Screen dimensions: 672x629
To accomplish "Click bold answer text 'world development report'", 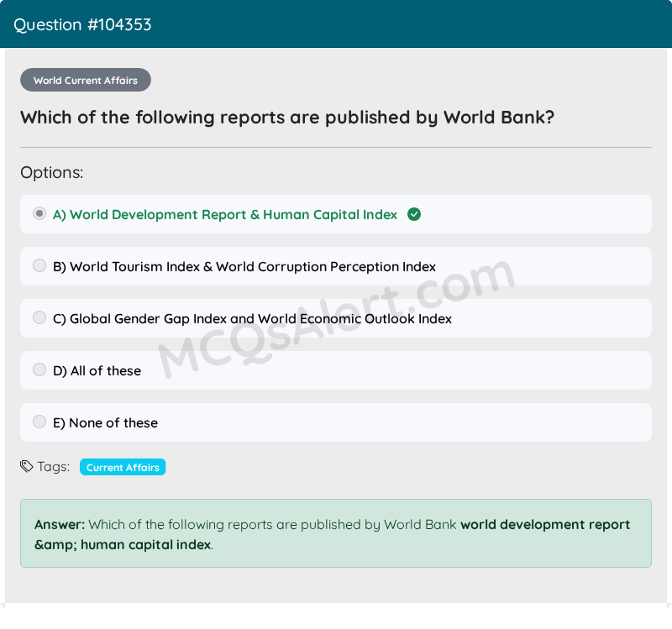I will (545, 525).
